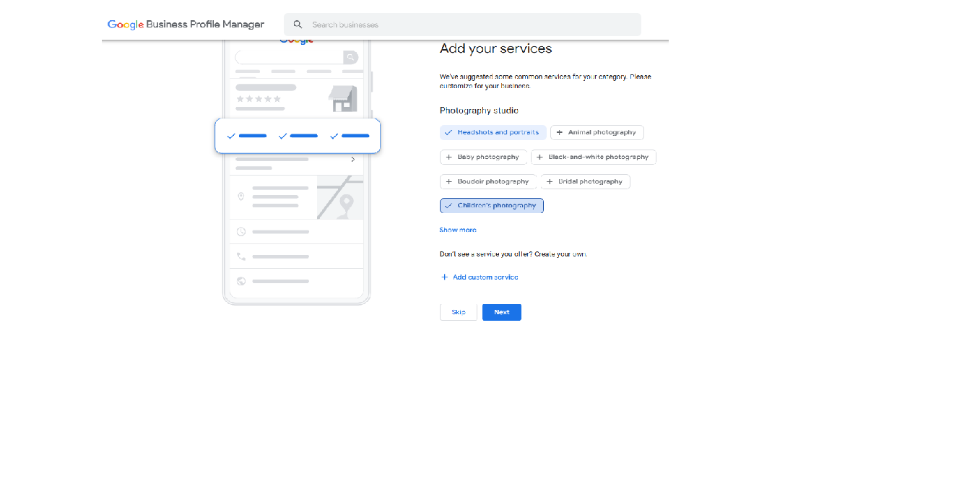Expand the list with Show more
980x484 pixels.
click(458, 230)
